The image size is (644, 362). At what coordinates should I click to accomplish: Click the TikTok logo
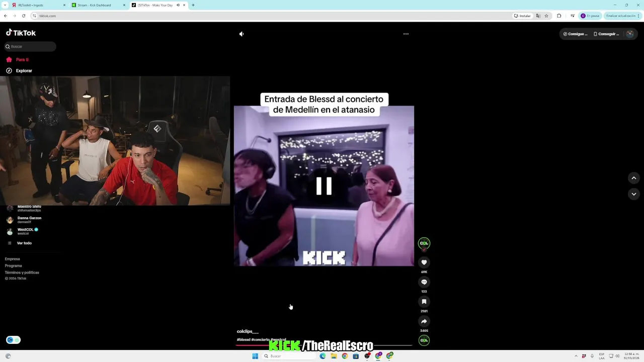(x=21, y=33)
